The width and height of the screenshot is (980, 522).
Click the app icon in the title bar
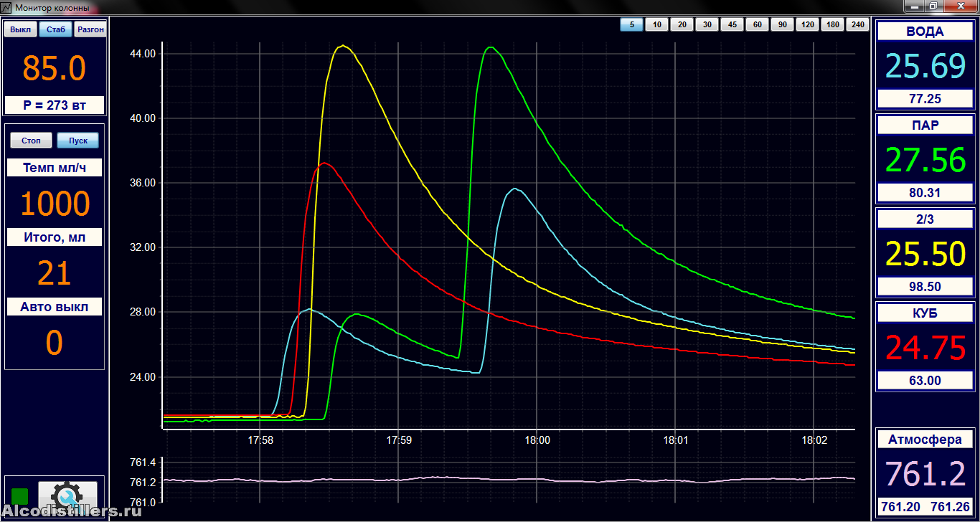pyautogui.click(x=6, y=8)
